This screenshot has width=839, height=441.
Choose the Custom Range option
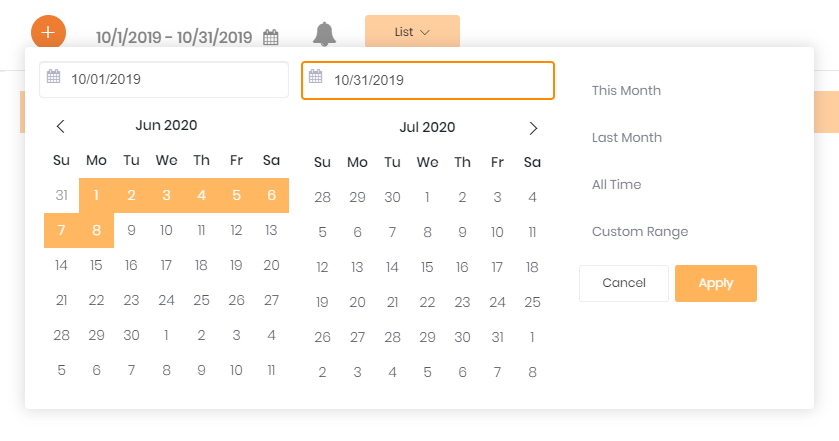click(640, 232)
